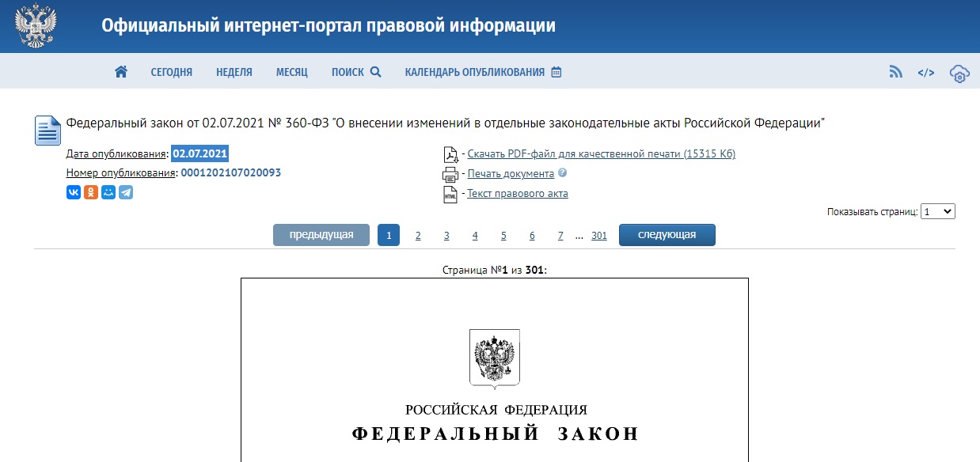The height and width of the screenshot is (462, 980).
Task: Click the следующая button
Action: coord(667,235)
